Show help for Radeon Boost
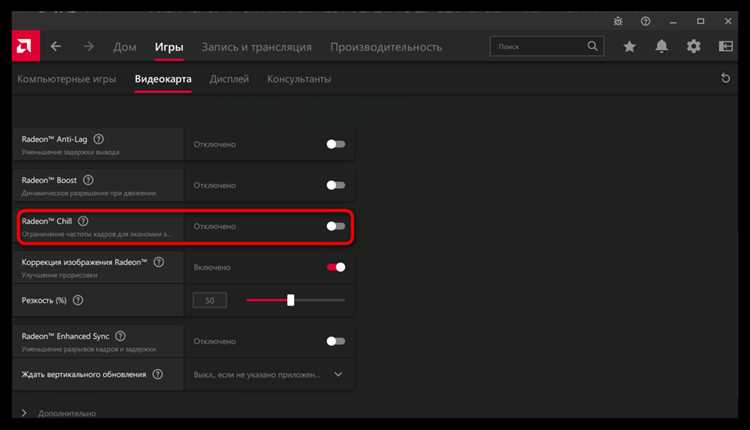 pos(88,180)
